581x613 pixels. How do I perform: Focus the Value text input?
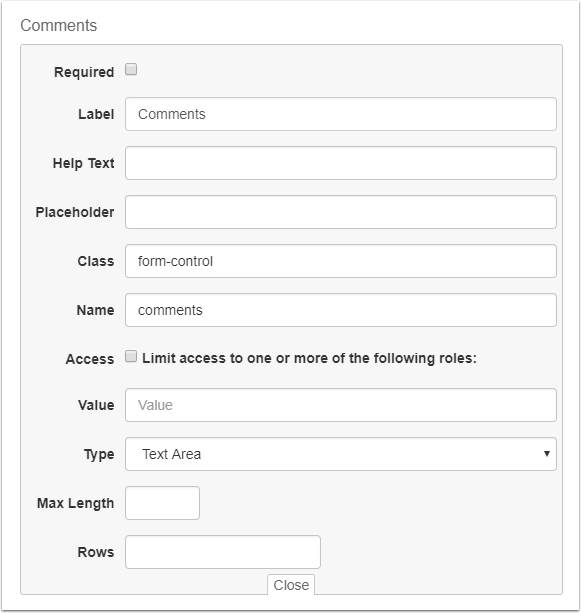click(x=341, y=405)
